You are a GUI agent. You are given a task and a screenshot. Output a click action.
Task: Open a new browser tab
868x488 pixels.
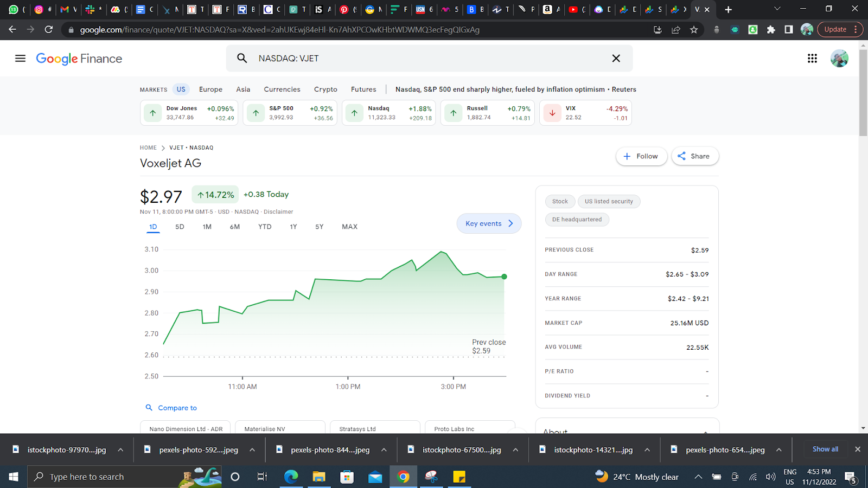[728, 9]
